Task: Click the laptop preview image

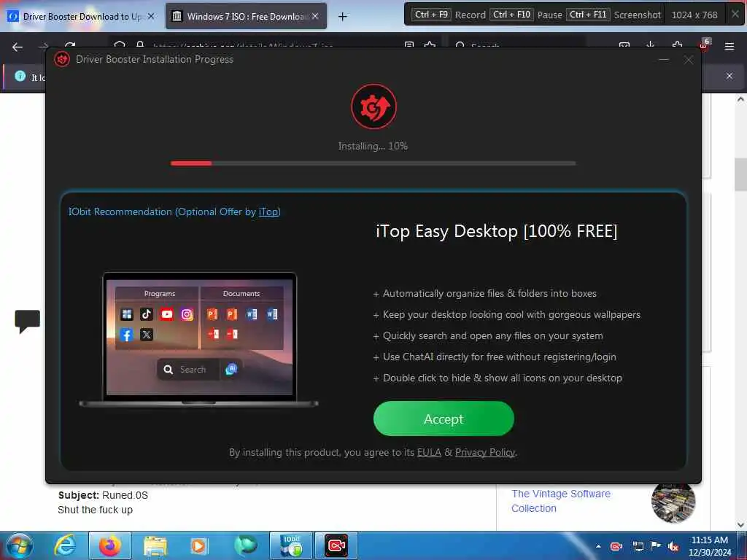Action: click(198, 340)
